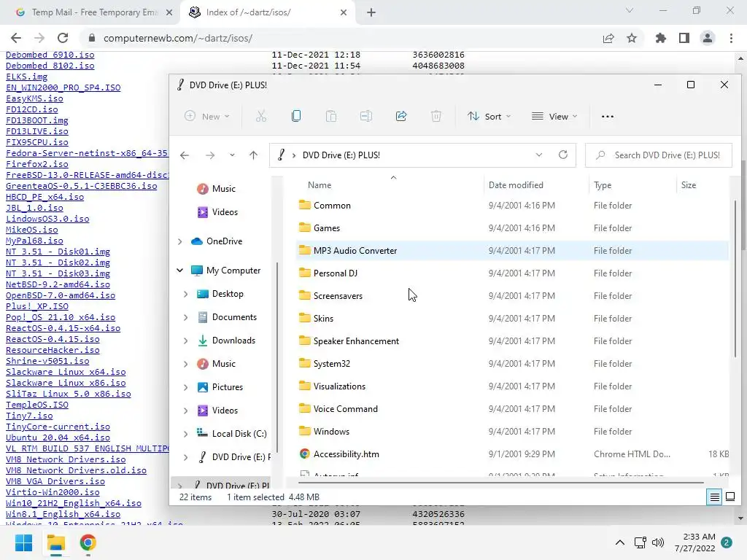Expand Downloads node in navigation pane
747x560 pixels.
pyautogui.click(x=185, y=341)
